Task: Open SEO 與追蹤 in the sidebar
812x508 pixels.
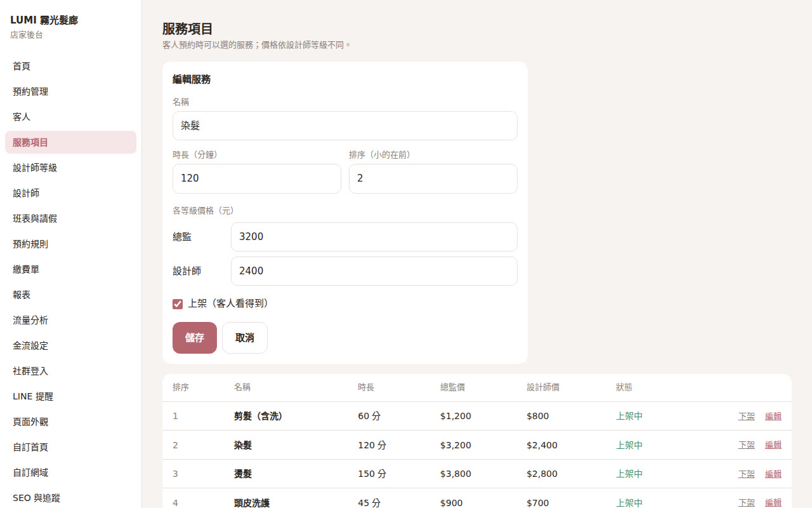Action: (x=70, y=498)
